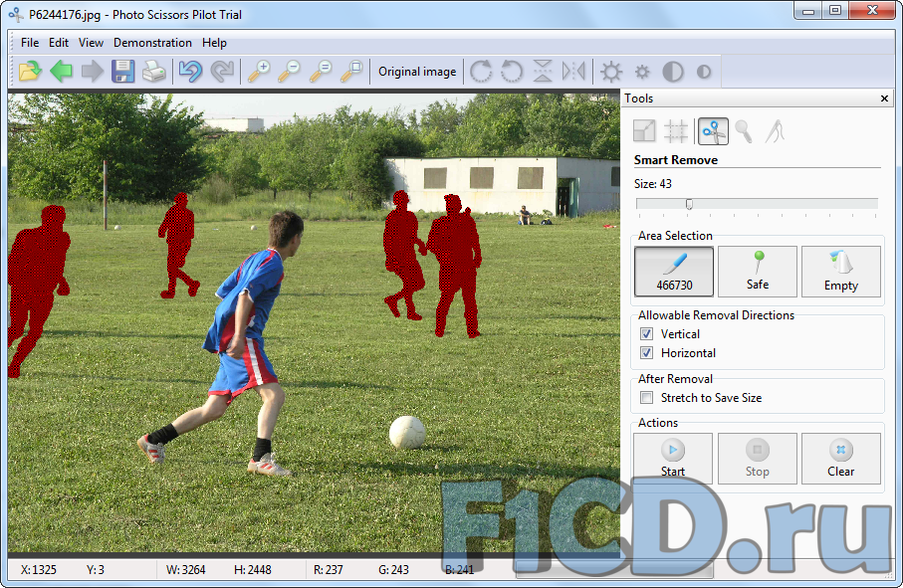
Task: Click the H: 2448 status bar value
Action: click(x=252, y=569)
